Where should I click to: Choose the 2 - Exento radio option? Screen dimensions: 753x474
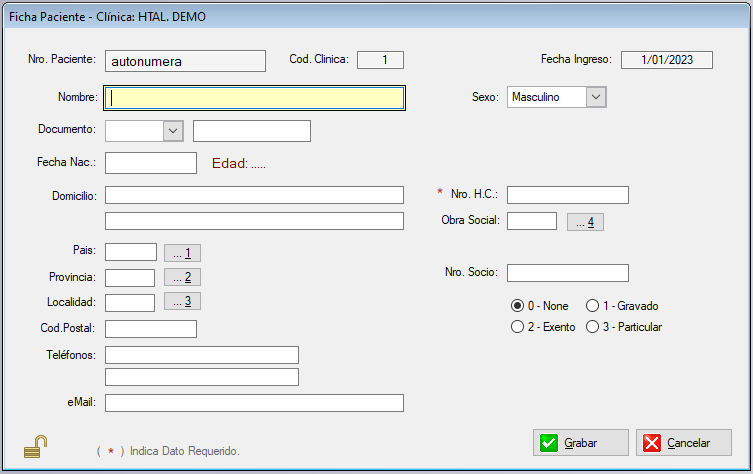[517, 327]
